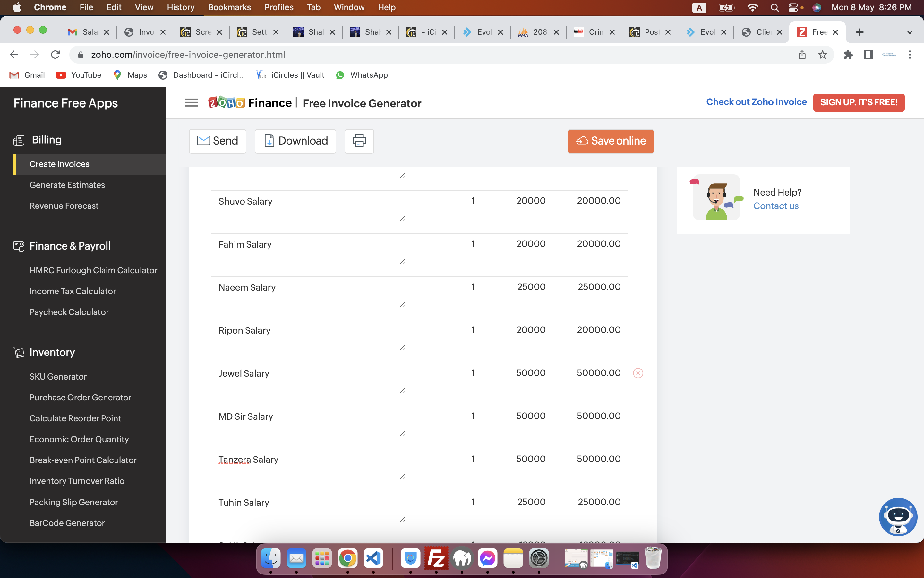Open the Trash in the dock
924x578 pixels.
click(x=653, y=558)
